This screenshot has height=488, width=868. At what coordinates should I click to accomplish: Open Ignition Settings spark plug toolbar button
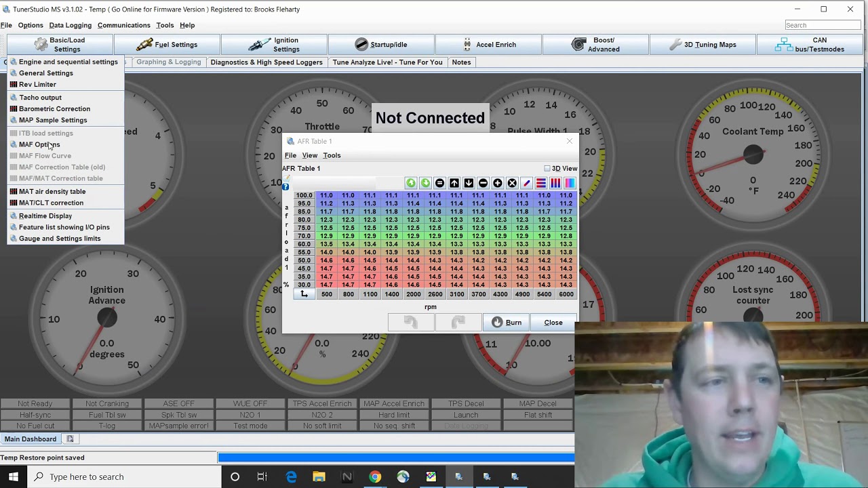[x=274, y=45]
